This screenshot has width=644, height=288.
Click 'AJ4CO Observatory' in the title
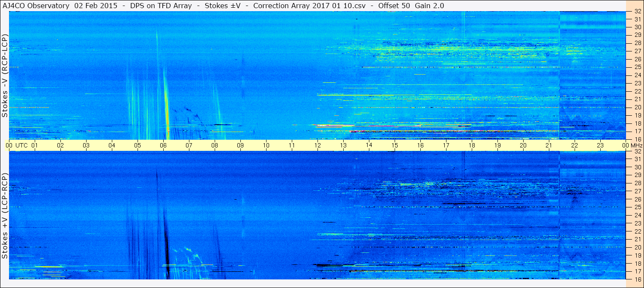[x=35, y=6]
